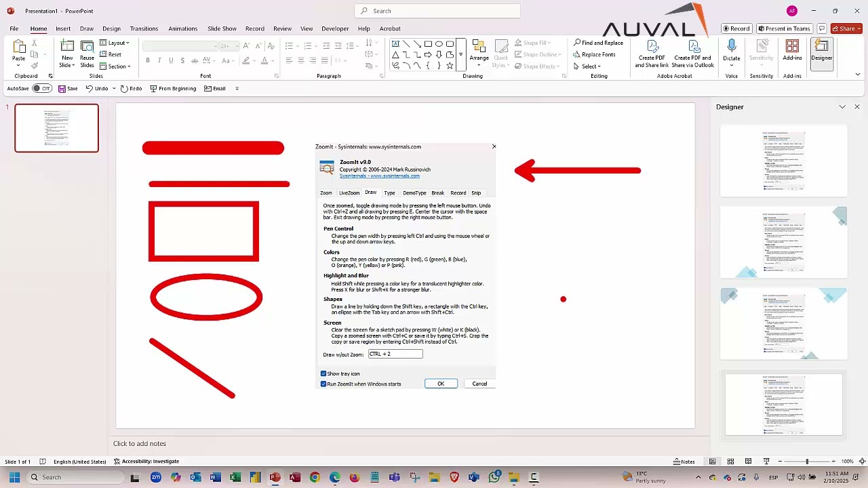Open the Snip tab in ZoomIt

tap(476, 193)
